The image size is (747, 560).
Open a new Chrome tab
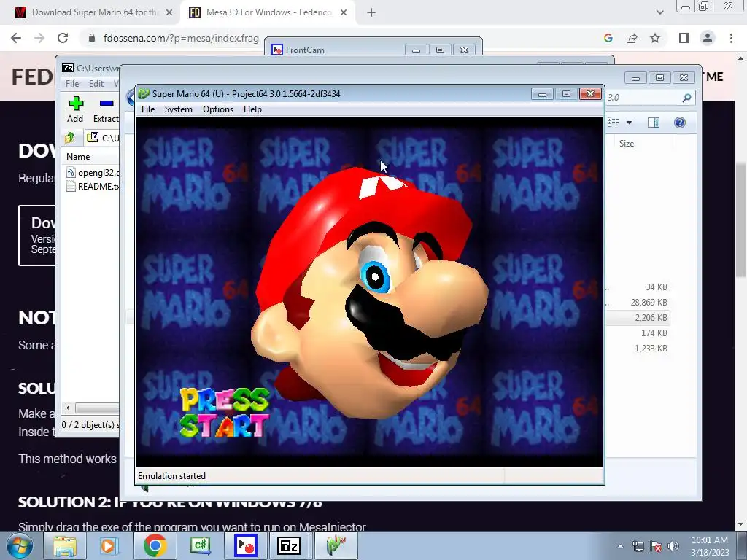point(371,13)
